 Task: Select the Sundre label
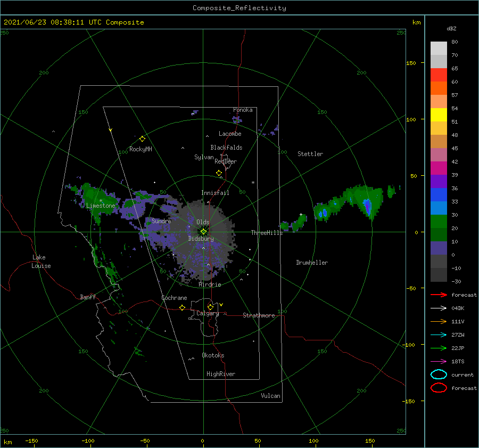pos(162,221)
